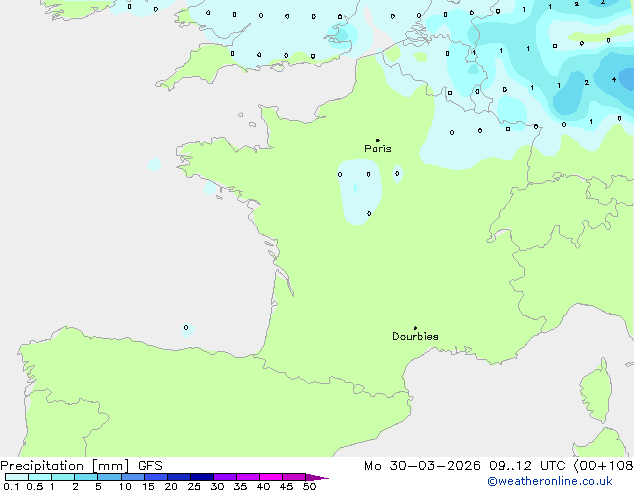
Task: Click the Dourbies location label
Action: pos(415,336)
